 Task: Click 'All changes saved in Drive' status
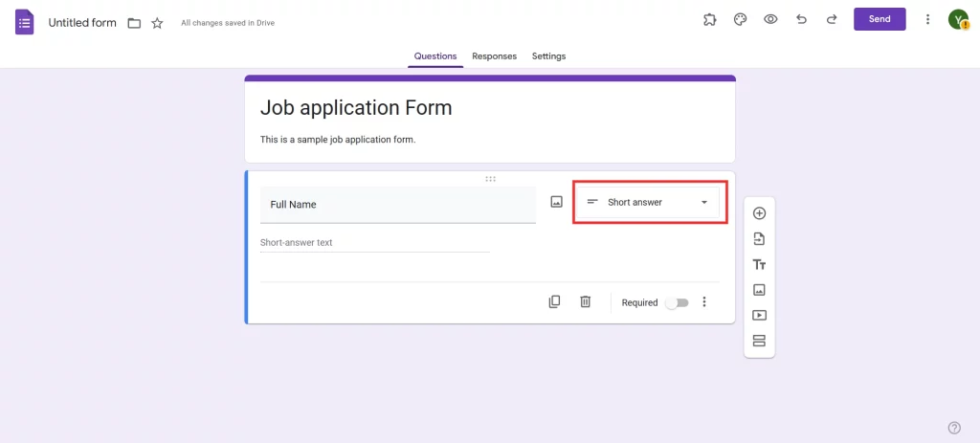click(x=228, y=23)
